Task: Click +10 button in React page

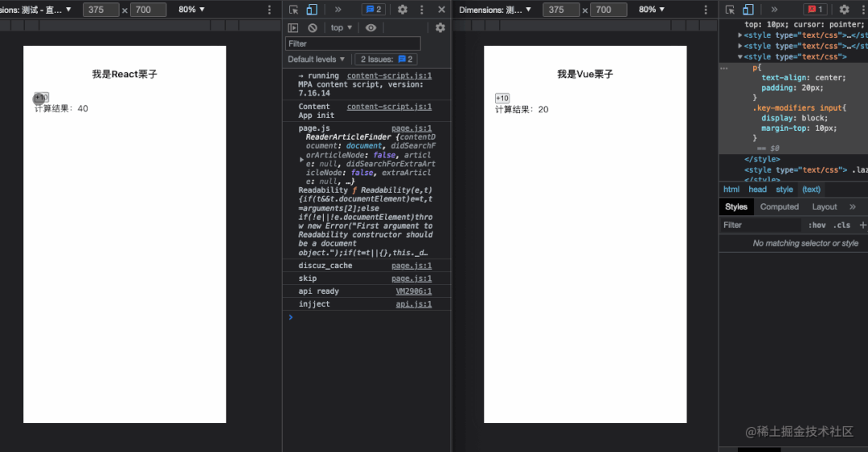Action: click(x=42, y=97)
